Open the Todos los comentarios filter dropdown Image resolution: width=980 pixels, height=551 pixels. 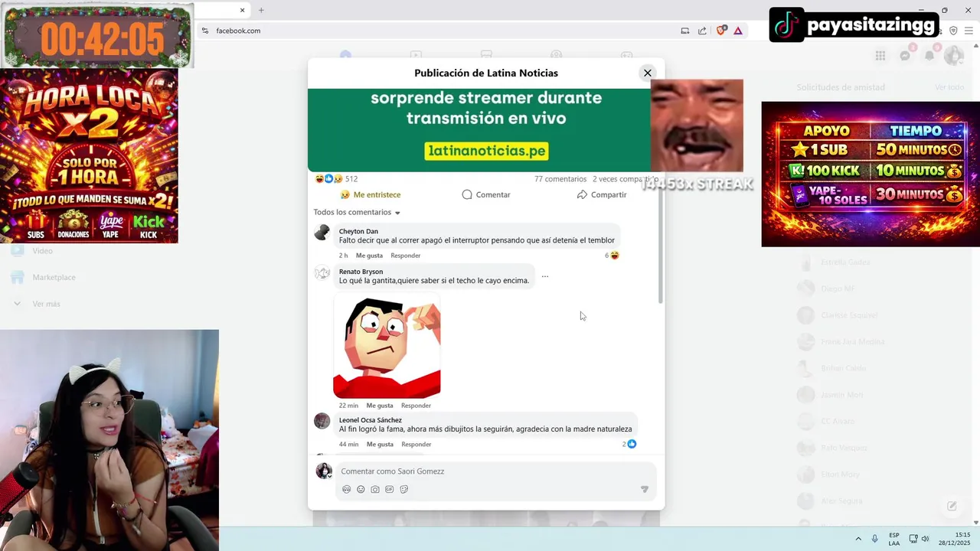pyautogui.click(x=357, y=212)
